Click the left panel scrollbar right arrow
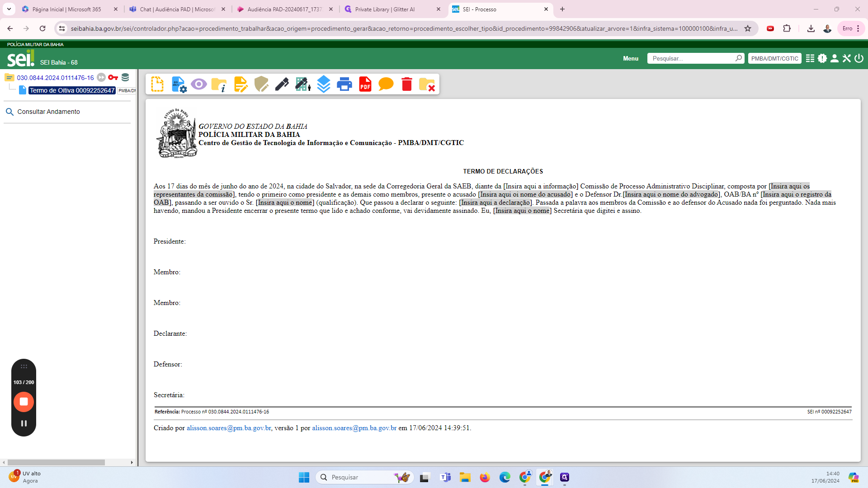Screen dimensions: 868x488 point(132,462)
